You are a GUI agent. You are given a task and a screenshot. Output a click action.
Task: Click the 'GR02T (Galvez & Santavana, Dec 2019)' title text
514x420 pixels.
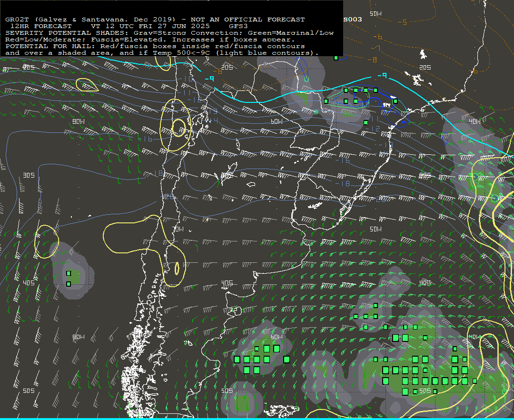click(x=90, y=20)
